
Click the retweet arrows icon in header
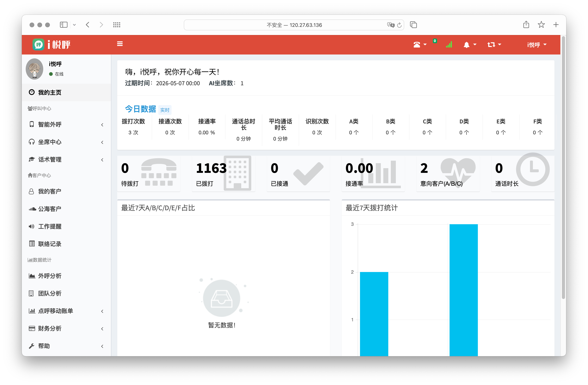pos(491,45)
